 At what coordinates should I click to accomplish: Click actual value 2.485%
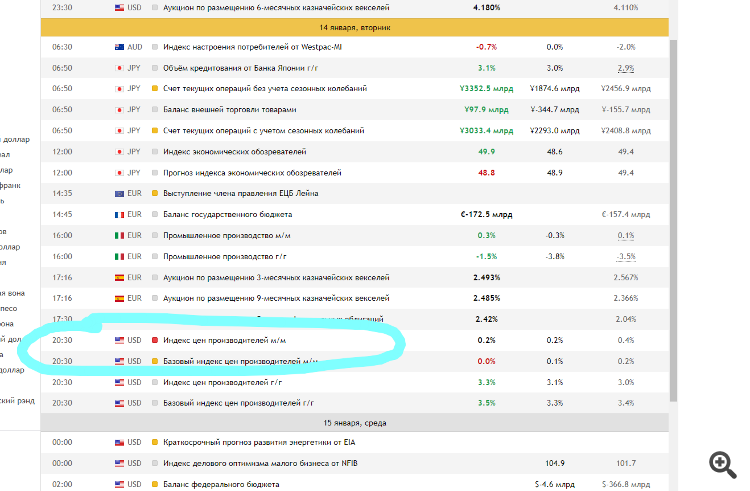tap(486, 298)
